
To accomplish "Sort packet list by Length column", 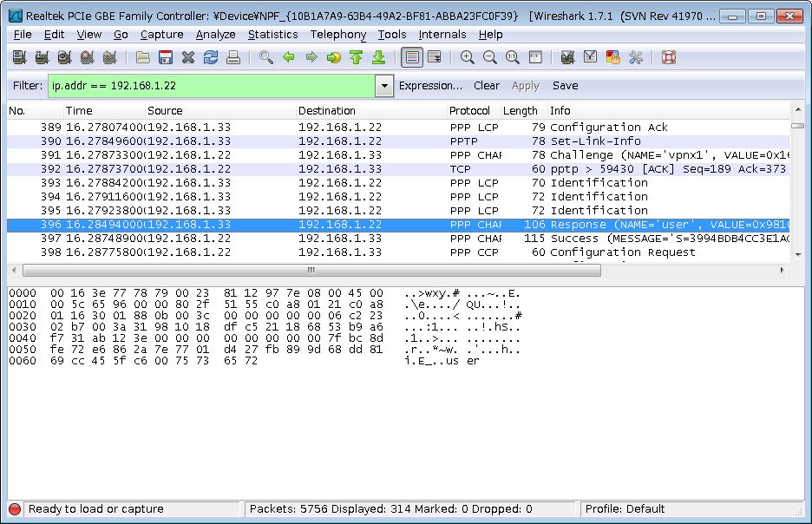I will pyautogui.click(x=524, y=111).
